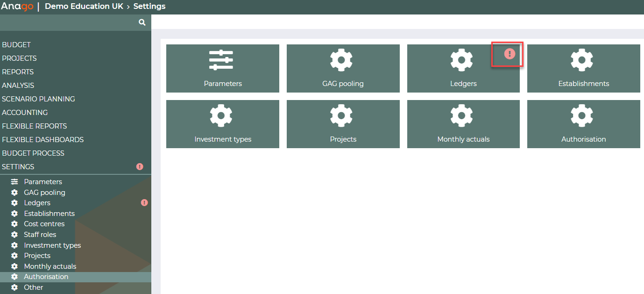Open SCENARIO PLANNING menu item
644x294 pixels.
(x=38, y=99)
